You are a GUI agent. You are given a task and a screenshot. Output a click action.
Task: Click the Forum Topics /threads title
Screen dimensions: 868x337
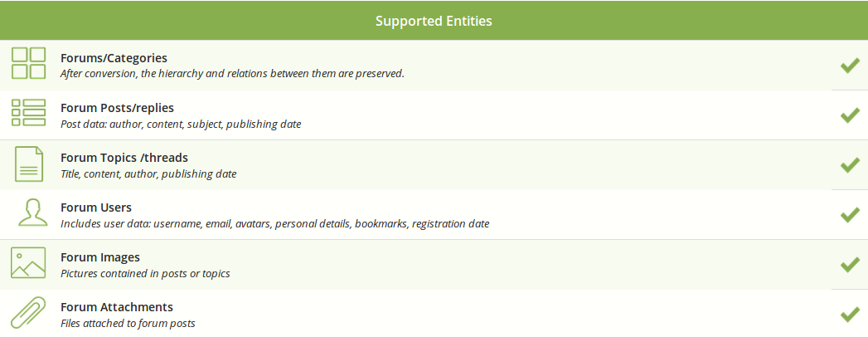pos(124,158)
